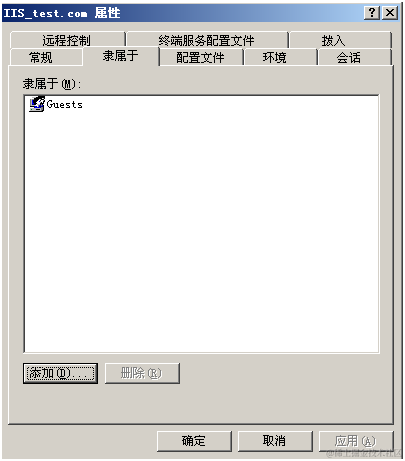Close the IIS_test.com 属性 dialog

(390, 13)
